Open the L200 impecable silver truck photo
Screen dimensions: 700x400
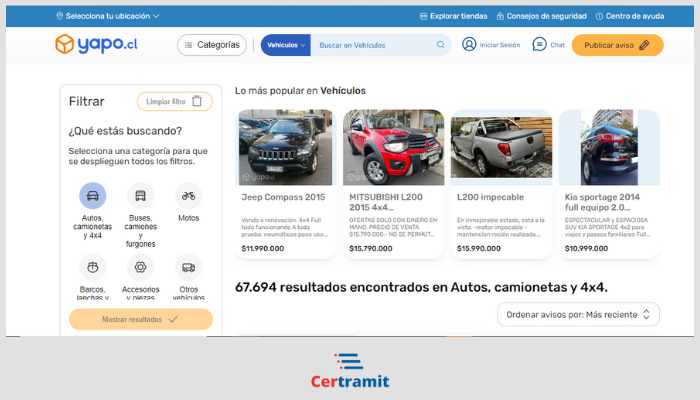(501, 147)
